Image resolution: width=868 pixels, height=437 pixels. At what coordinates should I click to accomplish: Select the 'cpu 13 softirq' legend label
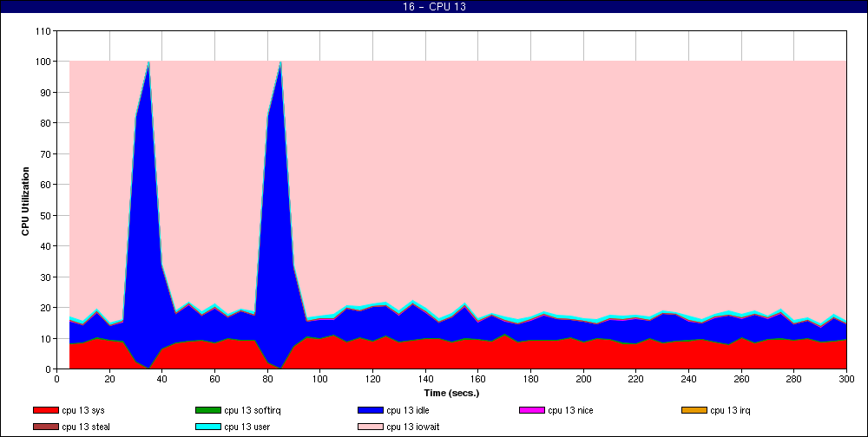[253, 410]
